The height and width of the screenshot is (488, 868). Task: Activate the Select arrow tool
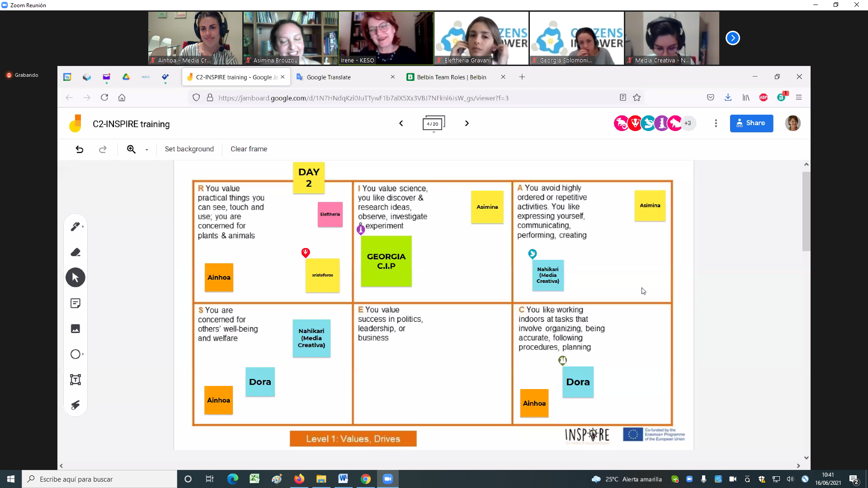click(x=75, y=277)
